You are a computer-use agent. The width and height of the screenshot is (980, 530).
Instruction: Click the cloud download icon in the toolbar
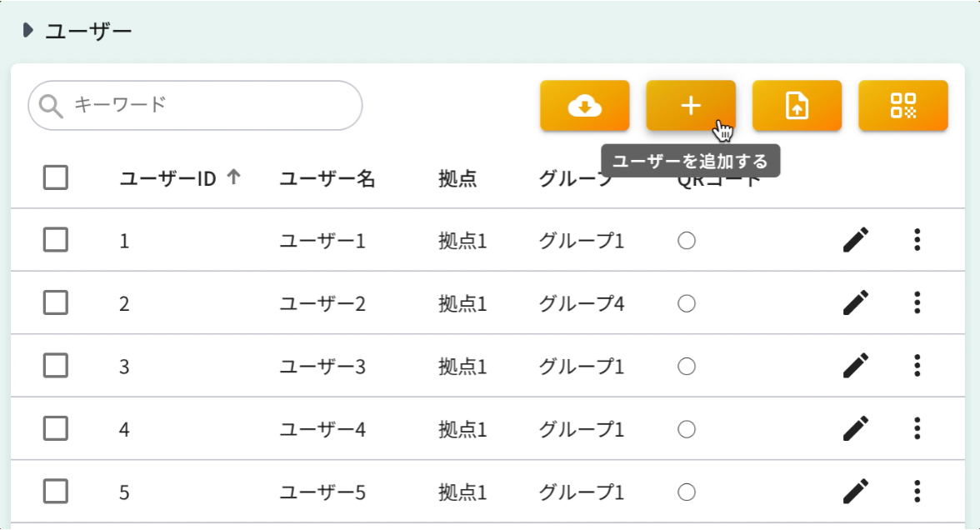point(583,105)
